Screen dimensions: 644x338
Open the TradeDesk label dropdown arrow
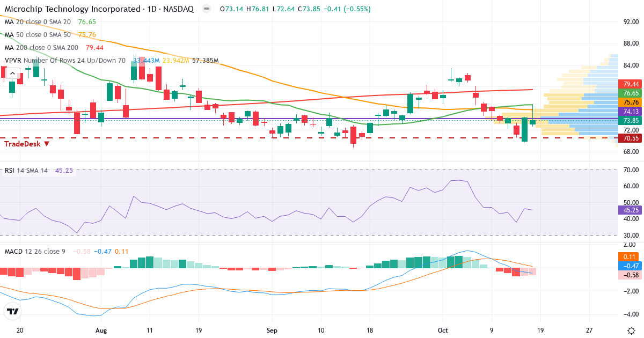pyautogui.click(x=47, y=144)
